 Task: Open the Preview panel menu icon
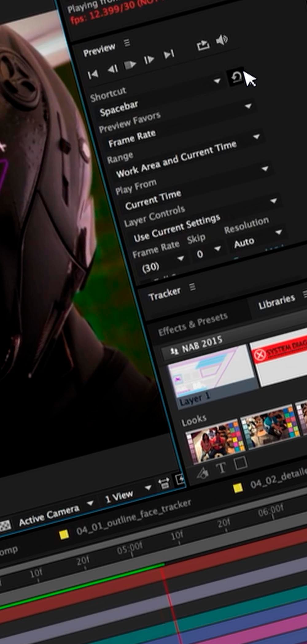point(127,43)
